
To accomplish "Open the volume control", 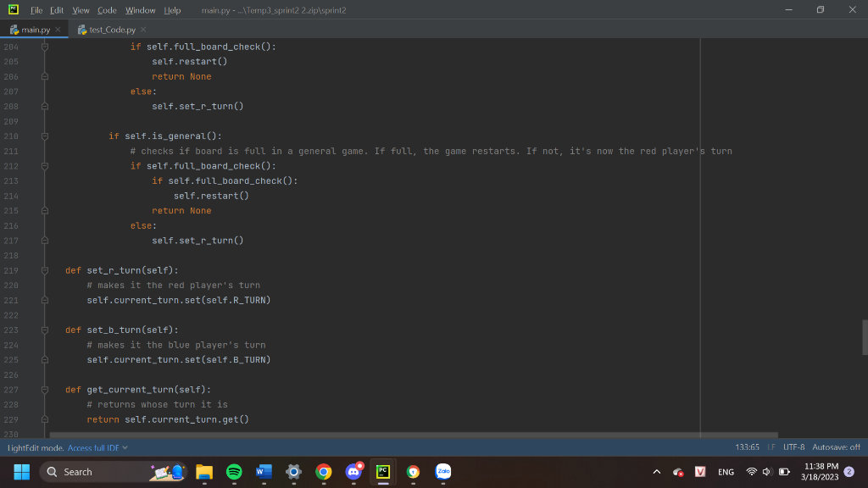I will (x=767, y=472).
